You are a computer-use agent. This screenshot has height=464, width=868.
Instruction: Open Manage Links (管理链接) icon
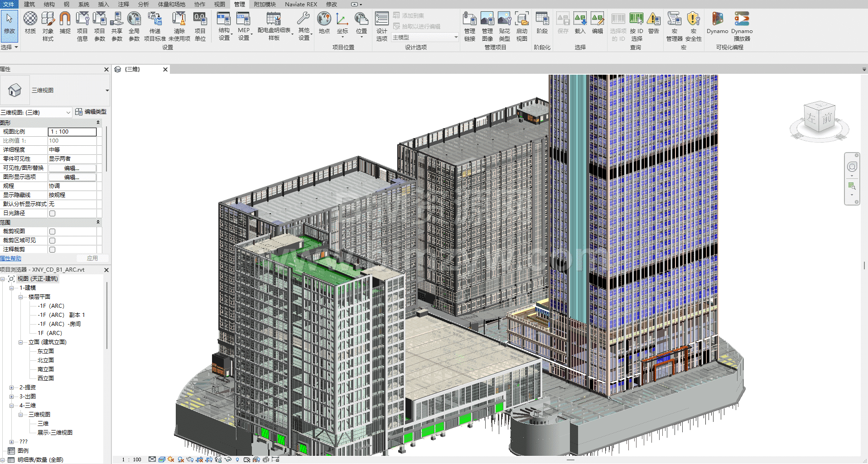(469, 26)
